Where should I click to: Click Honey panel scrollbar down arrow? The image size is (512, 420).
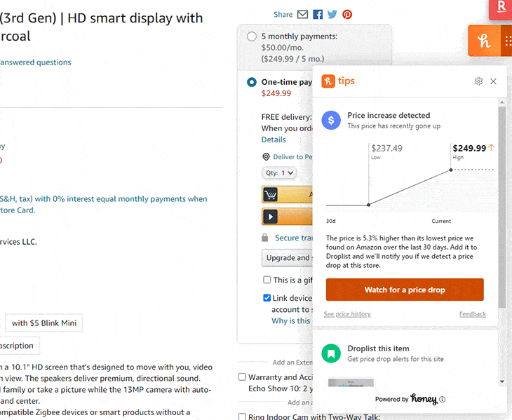pyautogui.click(x=502, y=381)
